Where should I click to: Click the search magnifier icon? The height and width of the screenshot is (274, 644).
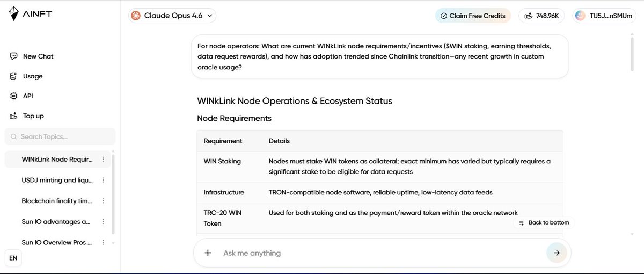coord(13,136)
